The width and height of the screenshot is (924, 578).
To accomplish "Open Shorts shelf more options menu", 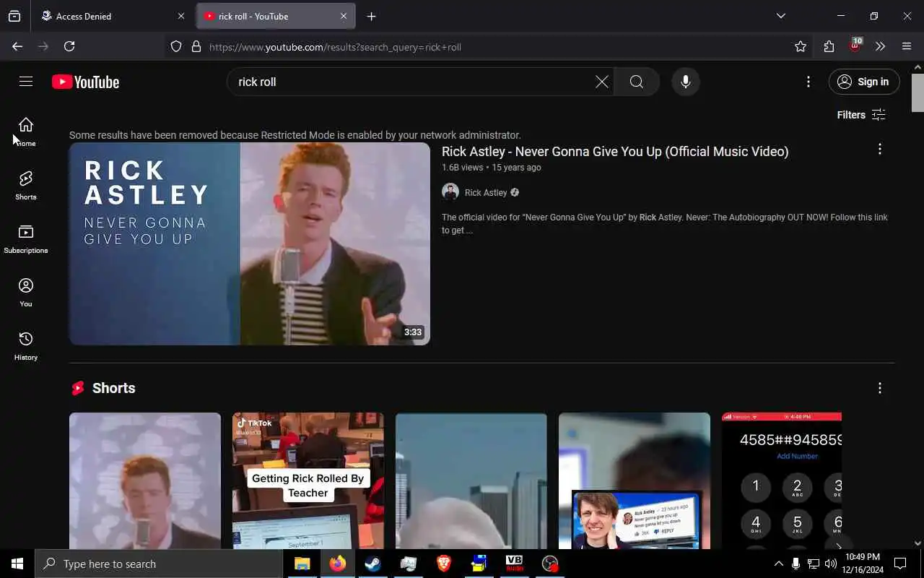I will pyautogui.click(x=879, y=388).
